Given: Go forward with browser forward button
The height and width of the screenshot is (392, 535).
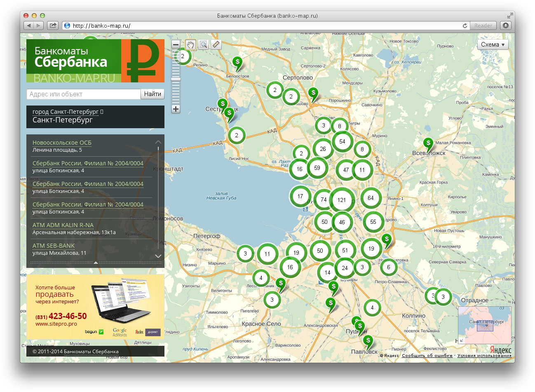Looking at the screenshot, I should pyautogui.click(x=39, y=26).
